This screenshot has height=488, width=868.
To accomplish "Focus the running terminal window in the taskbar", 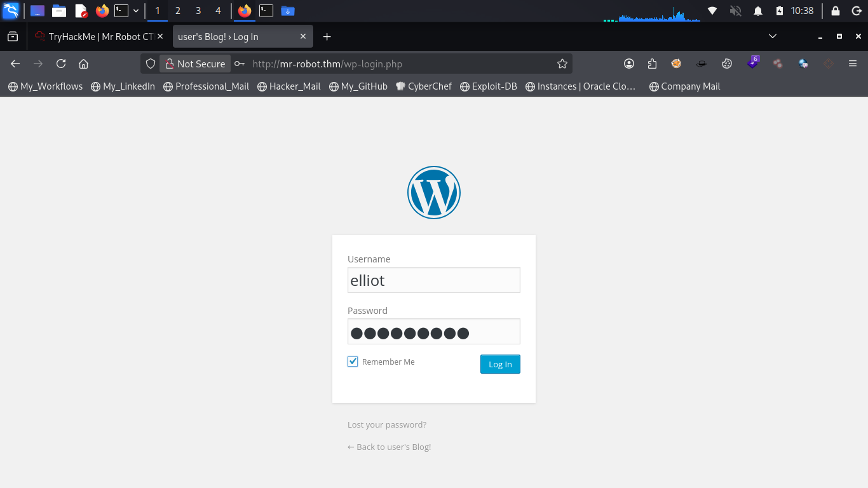I will 266,11.
